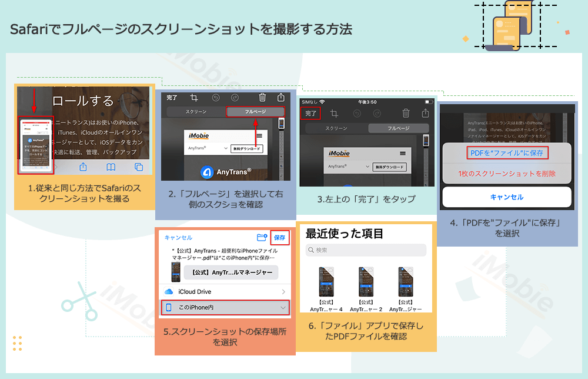Switch to フルページ tab in step 2
The width and height of the screenshot is (588, 379).
(255, 112)
